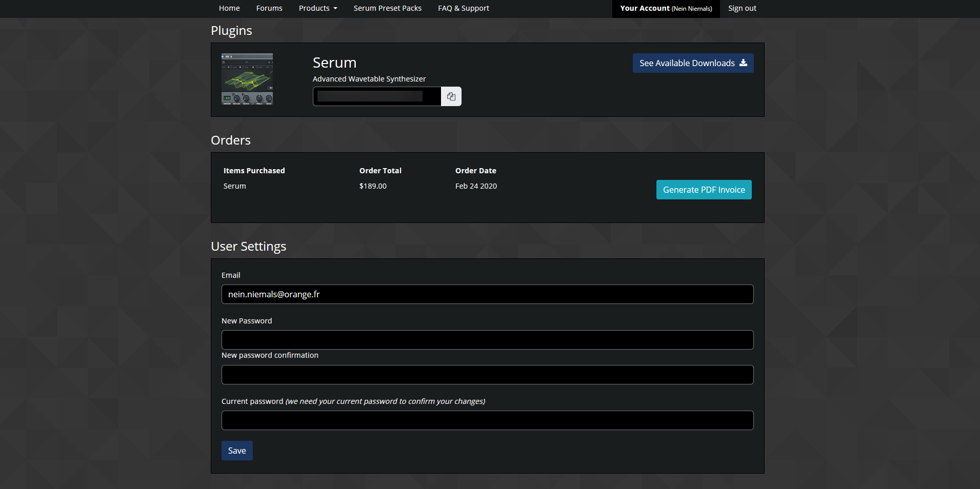Save the user settings
Viewport: 980px width, 489px height.
[237, 451]
